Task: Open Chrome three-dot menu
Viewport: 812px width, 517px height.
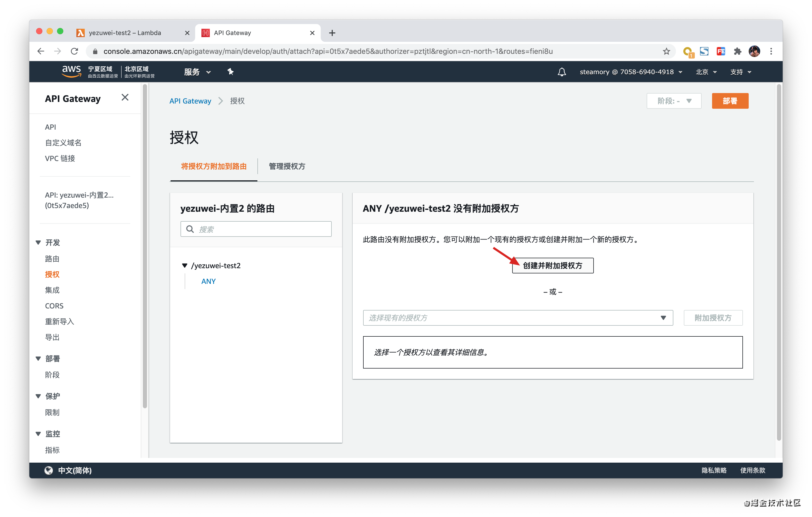Action: 771,51
